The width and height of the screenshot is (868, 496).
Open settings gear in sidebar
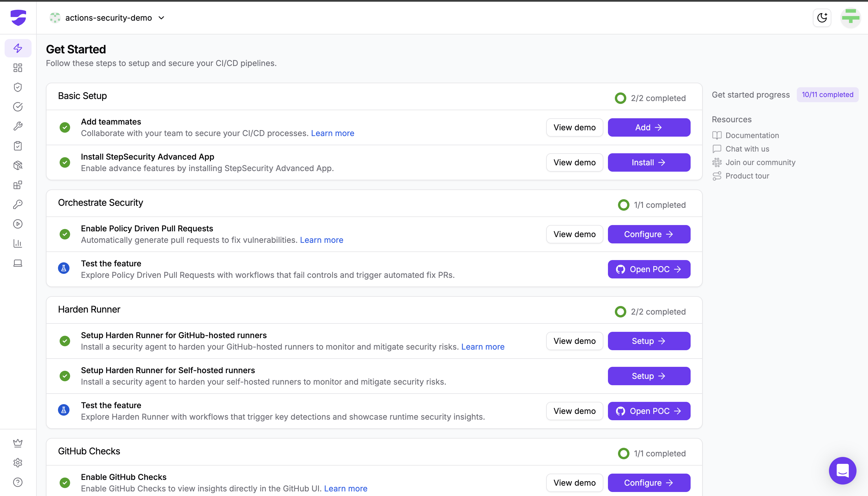tap(18, 463)
